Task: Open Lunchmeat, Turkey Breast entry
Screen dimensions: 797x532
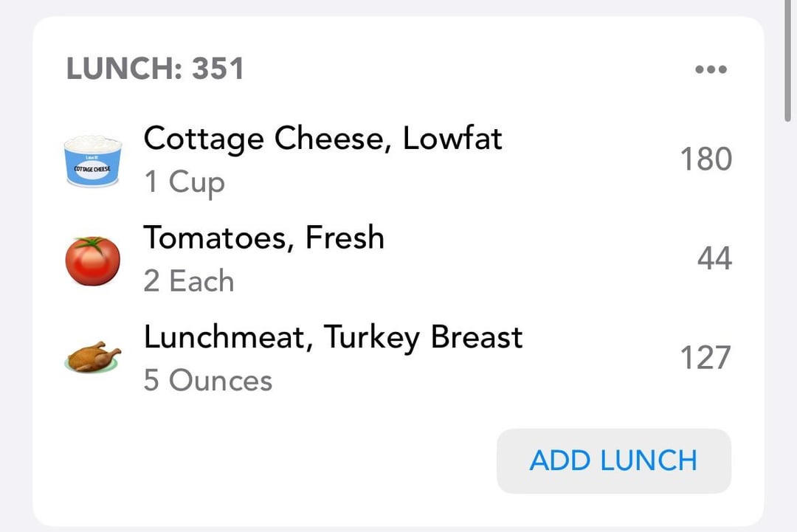Action: (398, 358)
